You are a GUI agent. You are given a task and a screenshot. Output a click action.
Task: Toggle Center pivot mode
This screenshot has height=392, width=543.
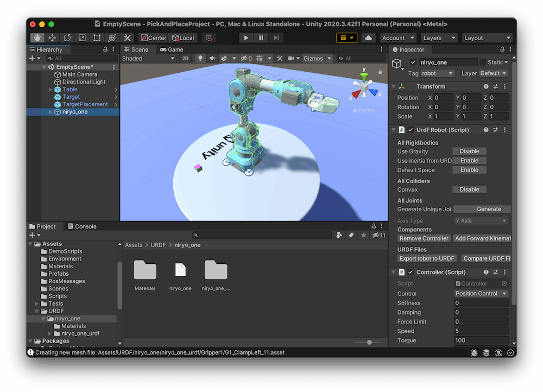point(154,38)
